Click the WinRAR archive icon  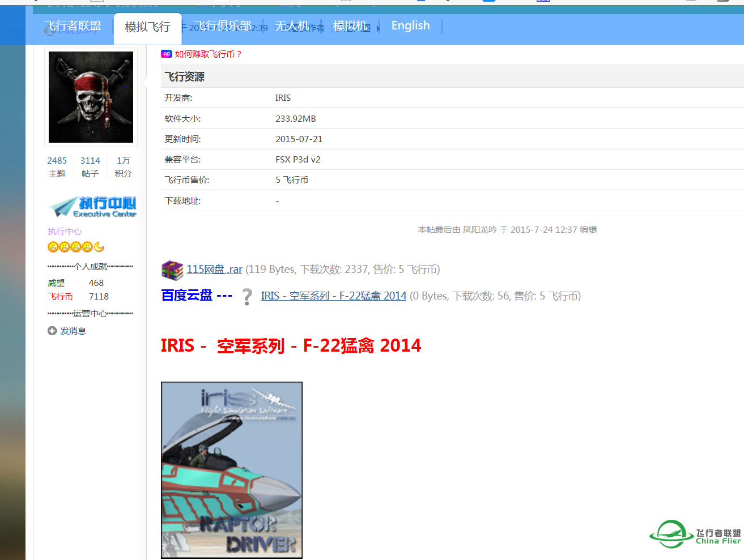(172, 270)
